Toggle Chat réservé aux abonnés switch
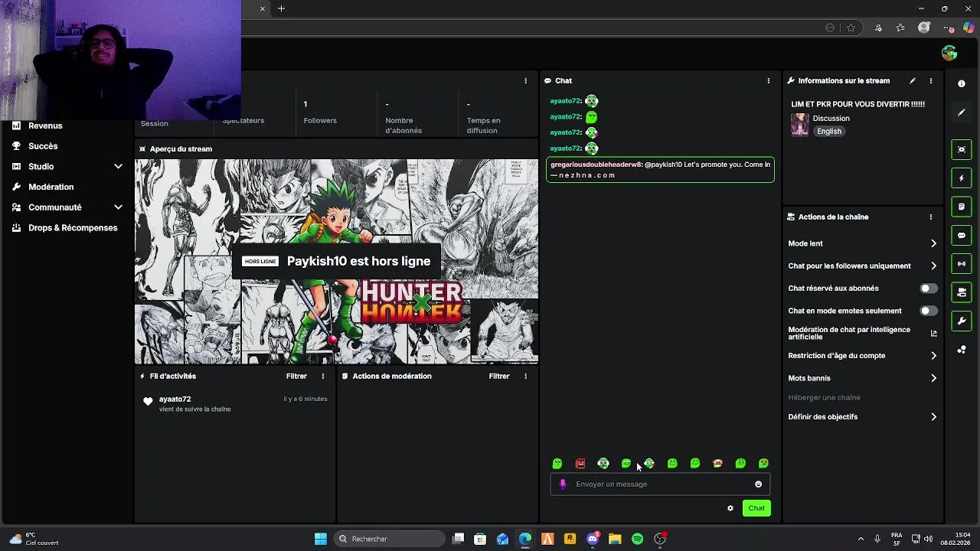 (928, 289)
